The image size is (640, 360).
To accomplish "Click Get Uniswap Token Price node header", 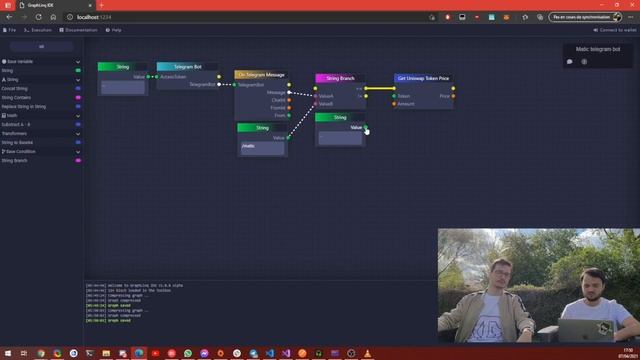I will coord(423,78).
